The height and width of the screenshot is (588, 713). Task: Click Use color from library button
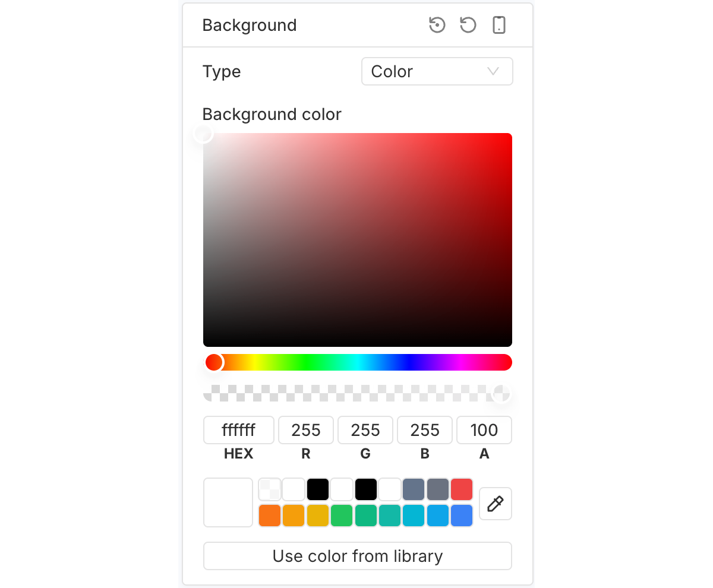pos(358,556)
